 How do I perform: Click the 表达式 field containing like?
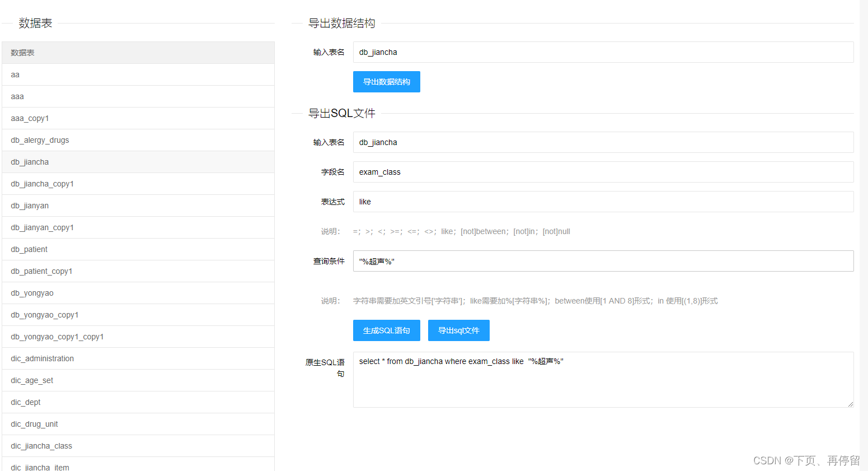point(603,202)
